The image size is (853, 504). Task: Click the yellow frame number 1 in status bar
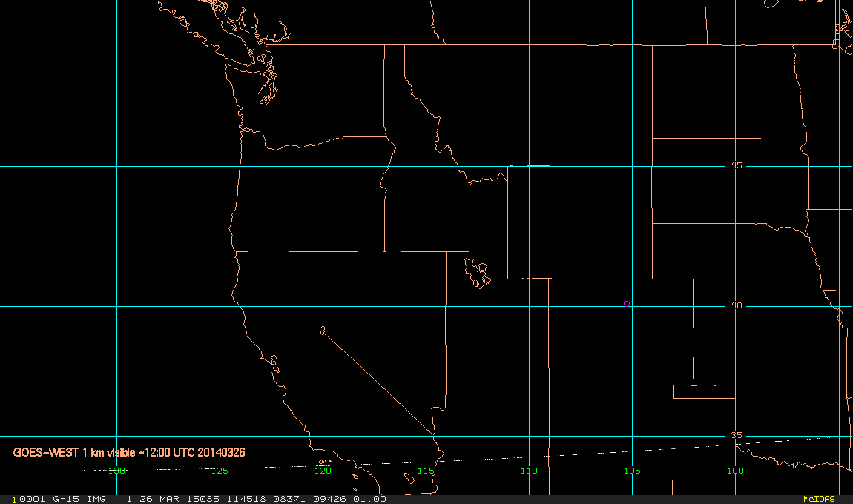(14, 499)
